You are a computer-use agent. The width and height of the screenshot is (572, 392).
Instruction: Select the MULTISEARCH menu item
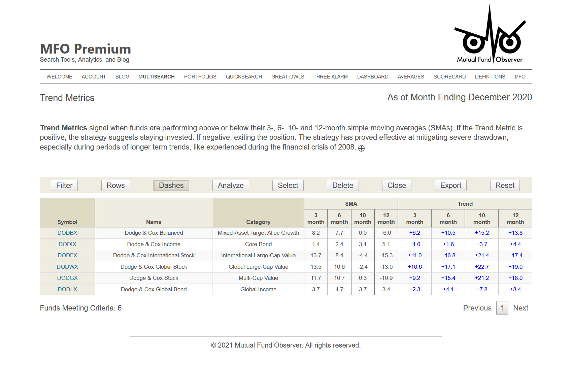(157, 77)
